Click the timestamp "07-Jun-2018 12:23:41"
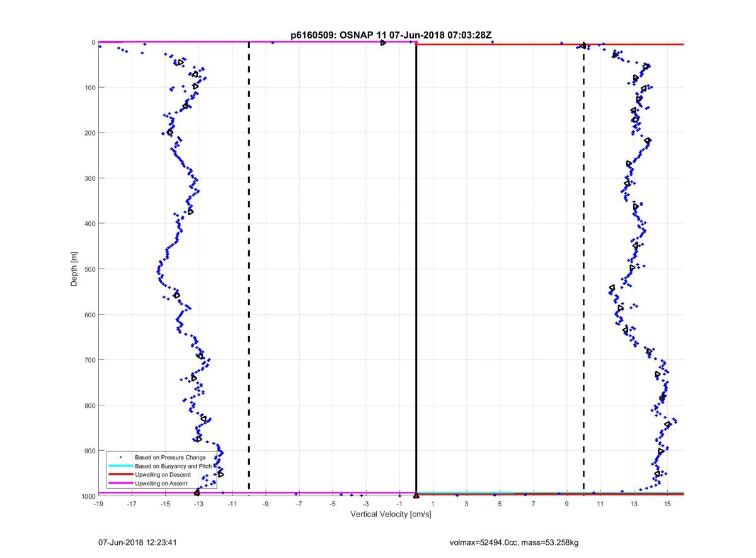Image resolution: width=756 pixels, height=558 pixels. pos(138,542)
